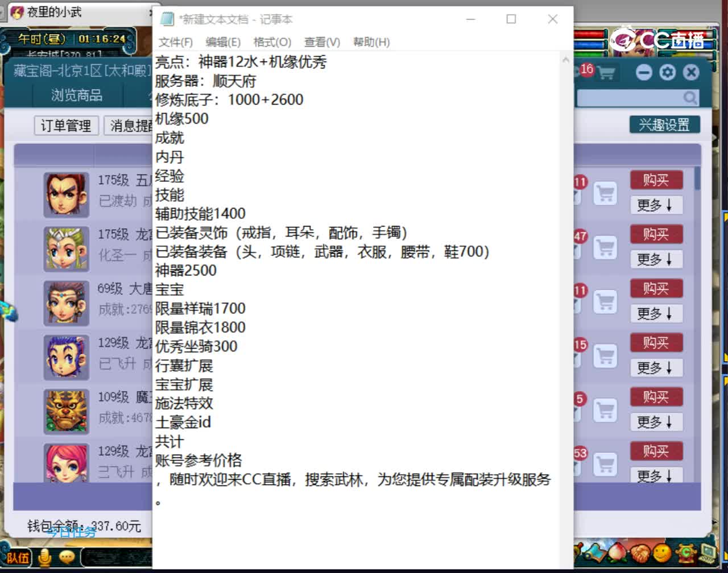Open Notepad 格式(O) menu
The image size is (728, 573).
pyautogui.click(x=272, y=42)
